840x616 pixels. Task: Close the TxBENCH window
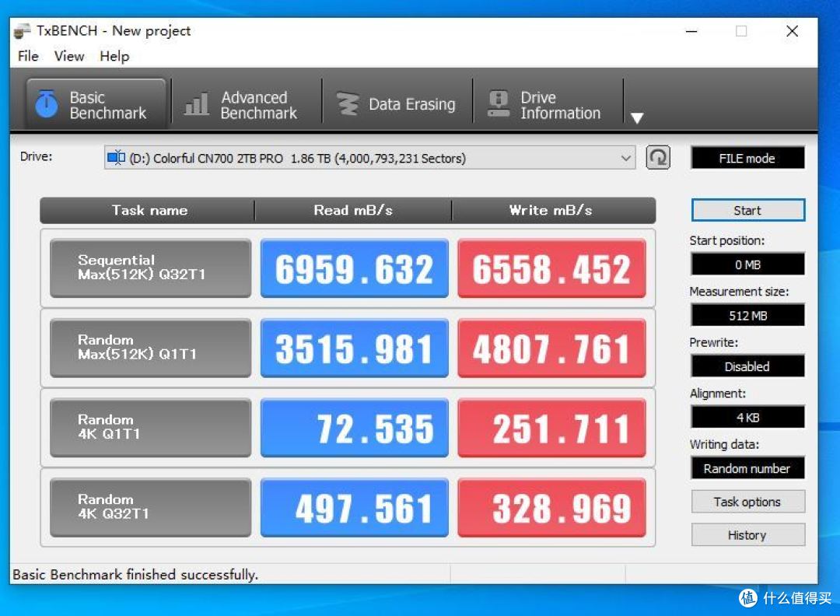pyautogui.click(x=793, y=31)
